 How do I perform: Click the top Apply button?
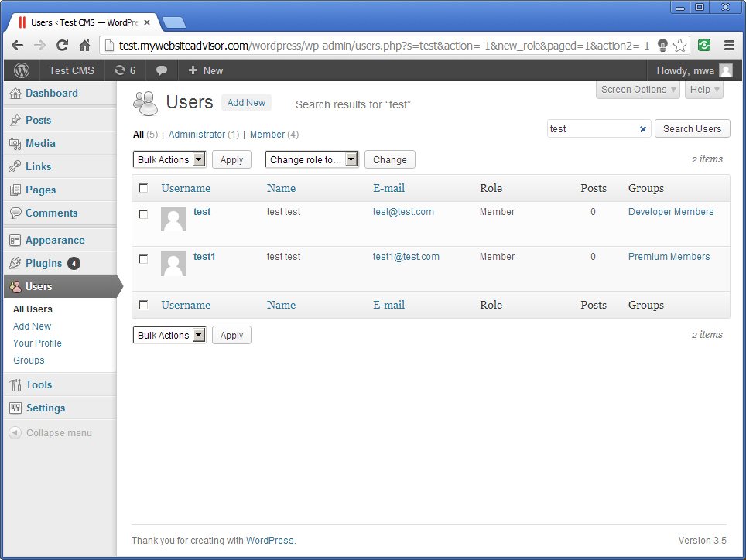(231, 160)
